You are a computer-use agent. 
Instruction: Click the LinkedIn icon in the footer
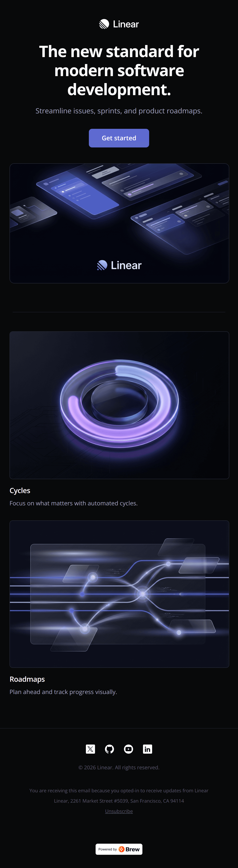click(x=147, y=749)
